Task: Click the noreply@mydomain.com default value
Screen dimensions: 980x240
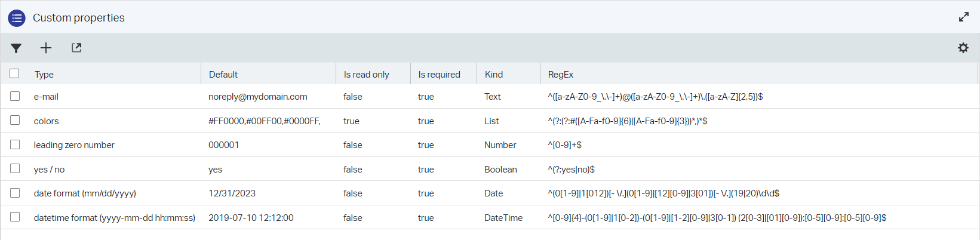Action: pos(257,97)
